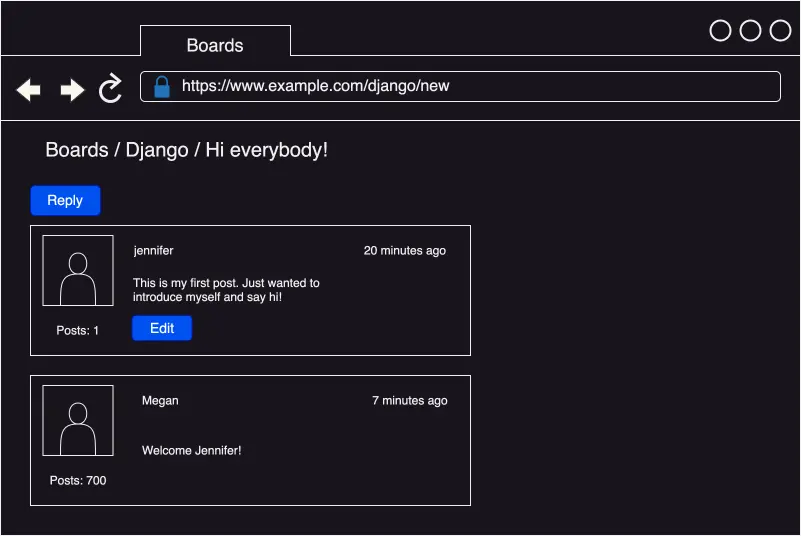Click the Edit button on jennifer's post

pos(162,328)
